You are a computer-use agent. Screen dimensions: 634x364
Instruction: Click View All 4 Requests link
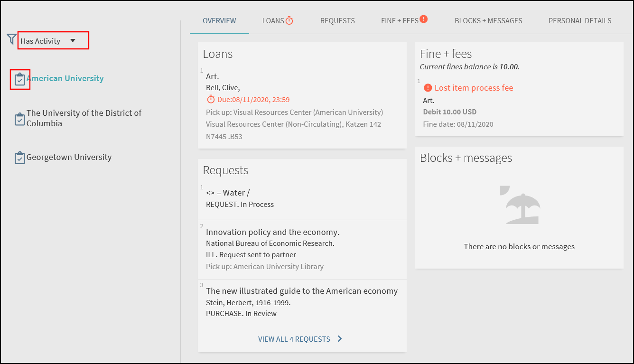click(294, 339)
